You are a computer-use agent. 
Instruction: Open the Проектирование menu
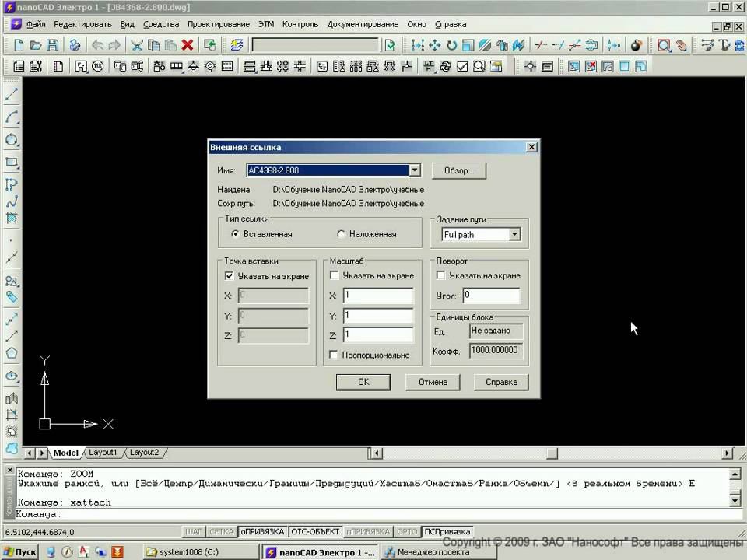218,24
